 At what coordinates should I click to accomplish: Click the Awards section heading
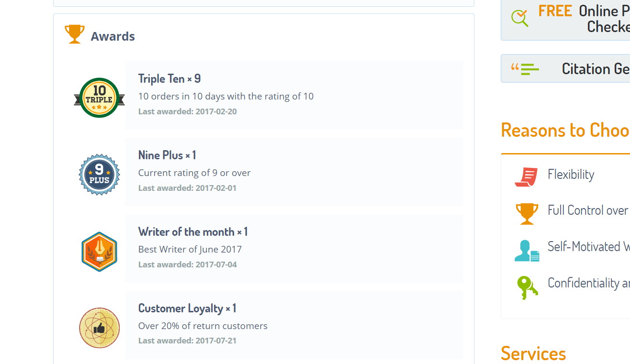click(113, 36)
